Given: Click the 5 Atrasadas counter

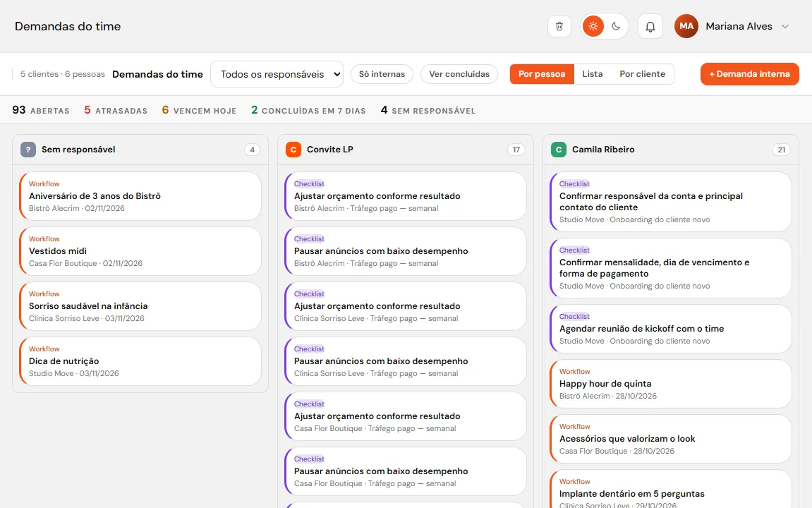Looking at the screenshot, I should (x=116, y=110).
